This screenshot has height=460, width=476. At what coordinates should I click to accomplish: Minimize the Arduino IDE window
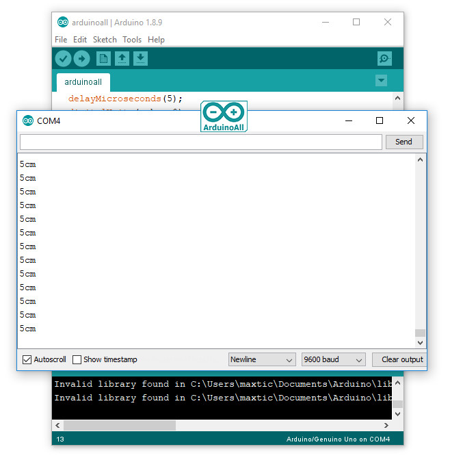(326, 22)
